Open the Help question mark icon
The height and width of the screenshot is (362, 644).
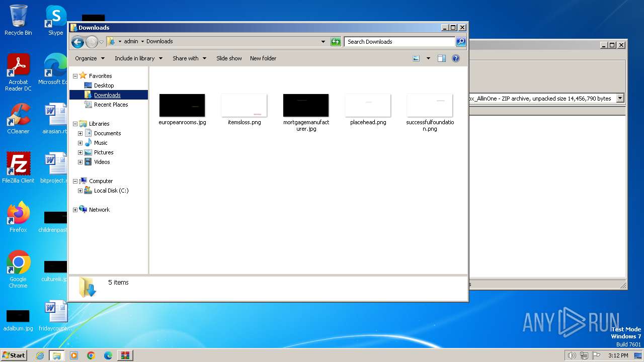click(456, 58)
